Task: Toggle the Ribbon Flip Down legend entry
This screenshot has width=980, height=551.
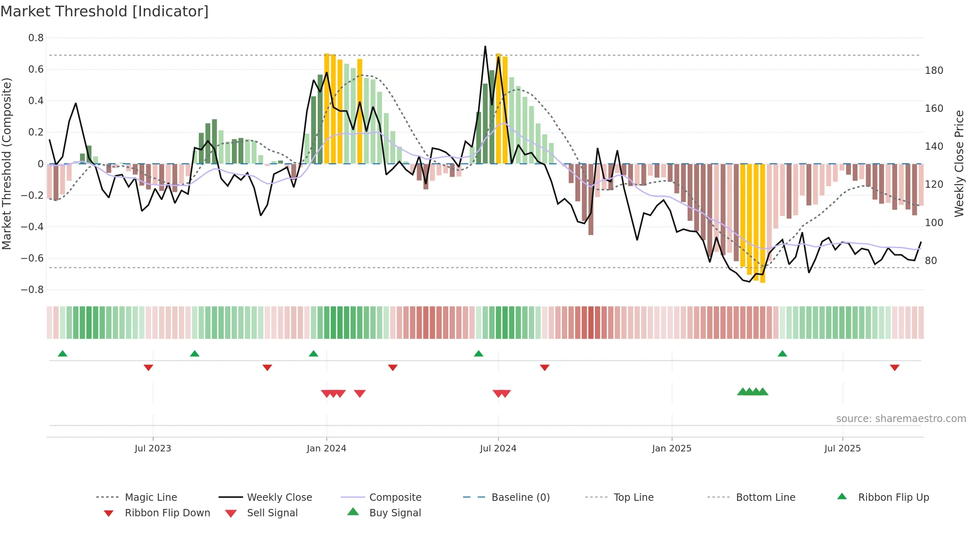Action: [x=157, y=513]
